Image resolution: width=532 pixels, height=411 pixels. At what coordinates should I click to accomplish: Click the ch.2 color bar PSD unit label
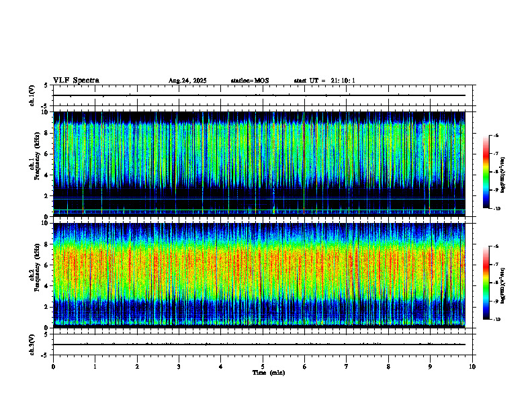503,286
